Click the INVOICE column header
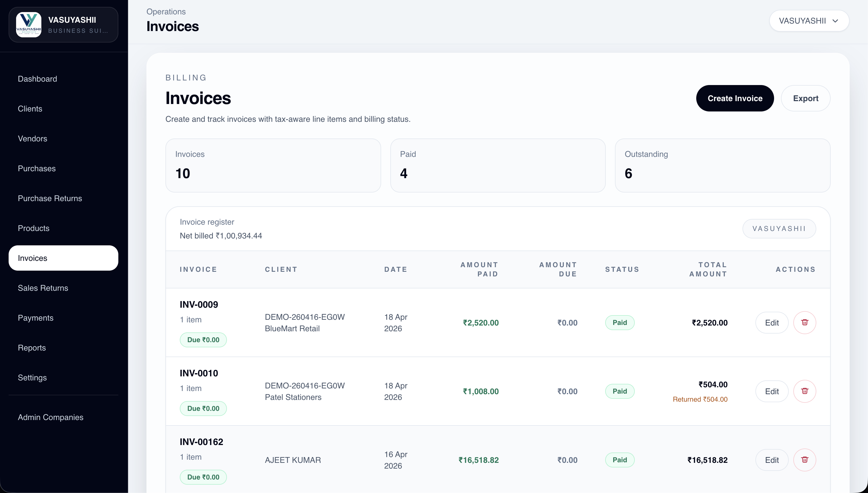 pyautogui.click(x=198, y=269)
